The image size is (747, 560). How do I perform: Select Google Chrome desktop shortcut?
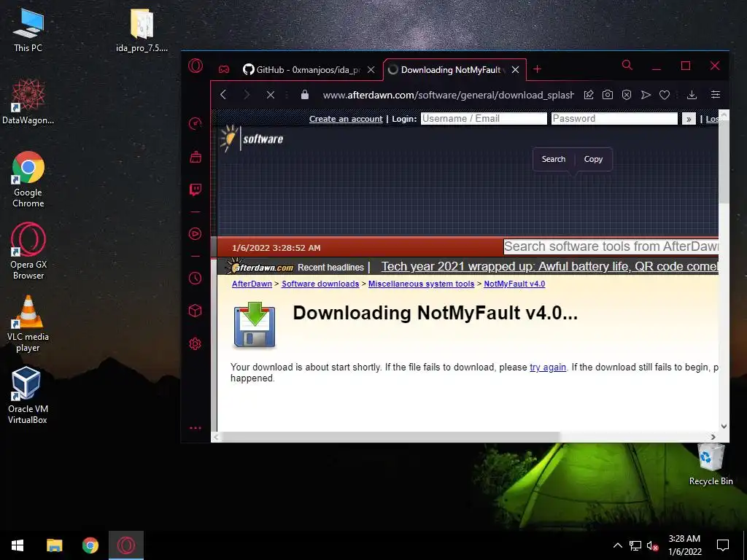(x=28, y=179)
